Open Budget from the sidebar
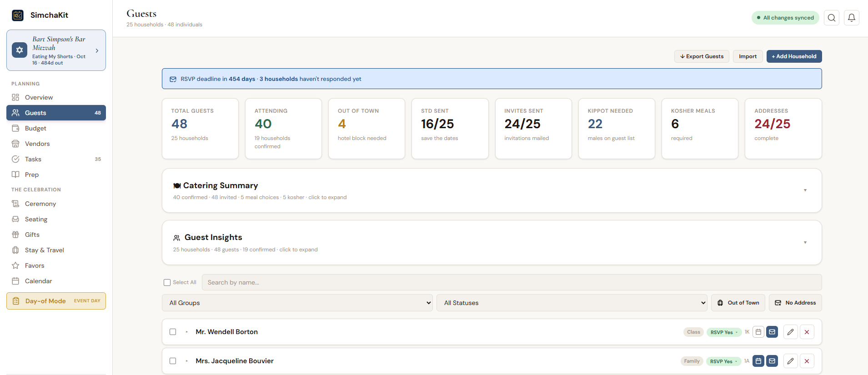This screenshot has width=868, height=375. (56, 128)
